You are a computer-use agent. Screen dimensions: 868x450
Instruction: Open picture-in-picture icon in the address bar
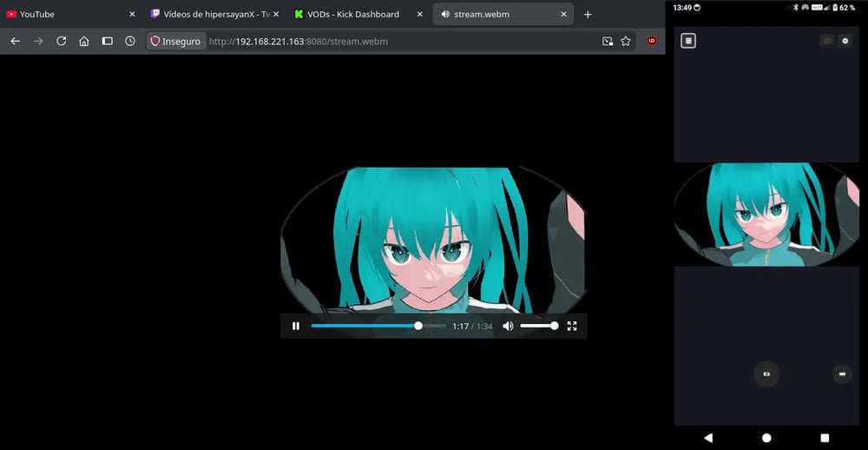[x=608, y=42]
